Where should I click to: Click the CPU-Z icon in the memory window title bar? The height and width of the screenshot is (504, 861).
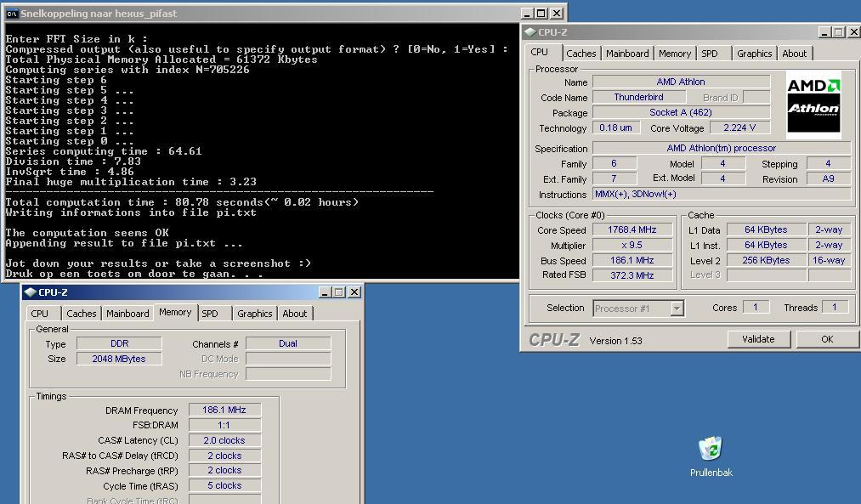tap(31, 292)
